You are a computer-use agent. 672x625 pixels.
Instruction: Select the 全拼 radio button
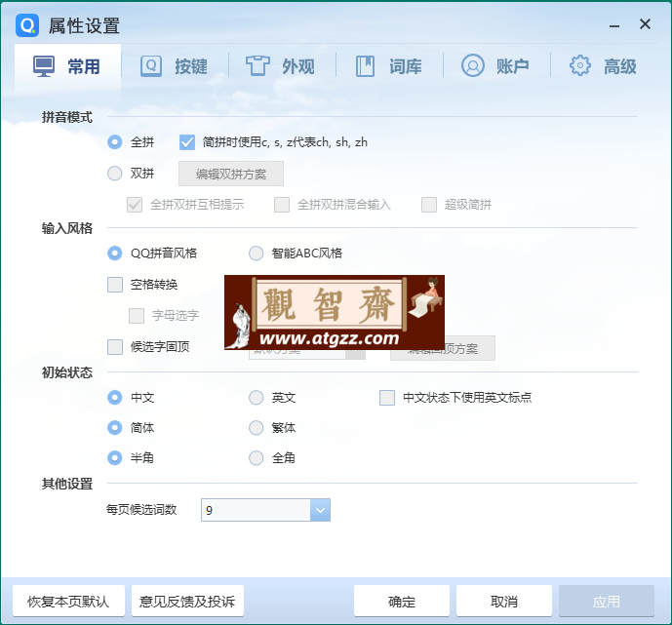(x=115, y=142)
